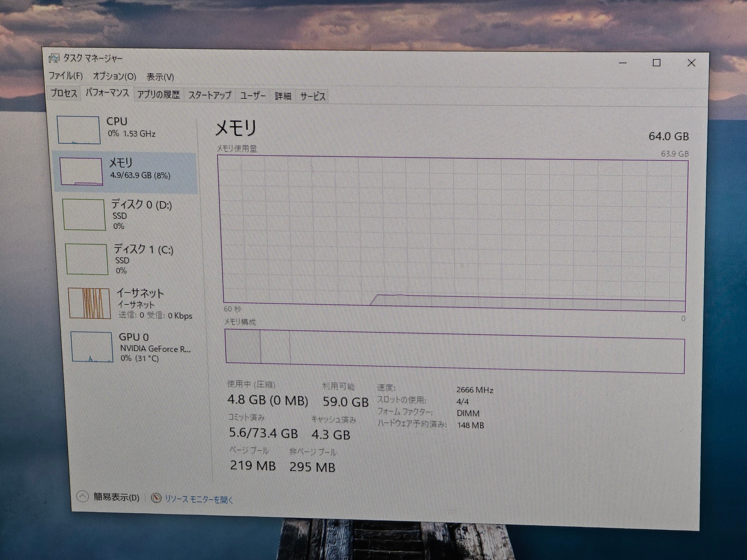Screen dimensions: 747x560
Task: Select the CPU performance graph thumbnail
Action: tap(79, 130)
